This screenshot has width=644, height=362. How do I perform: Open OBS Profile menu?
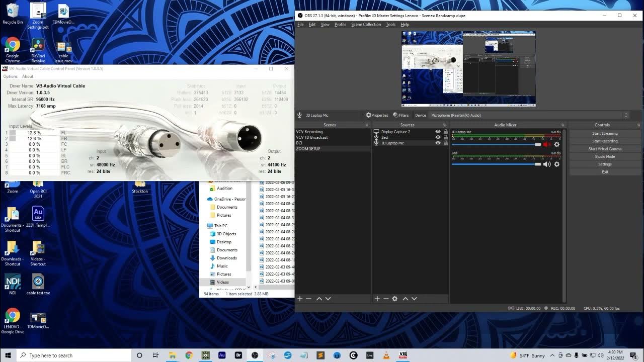coord(340,24)
